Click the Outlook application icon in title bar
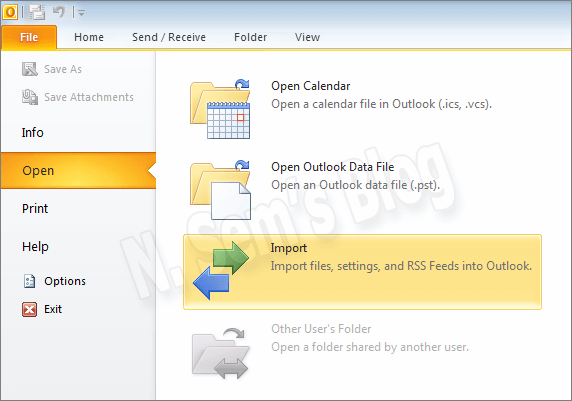Viewport: 572px width, 401px height. click(10, 12)
